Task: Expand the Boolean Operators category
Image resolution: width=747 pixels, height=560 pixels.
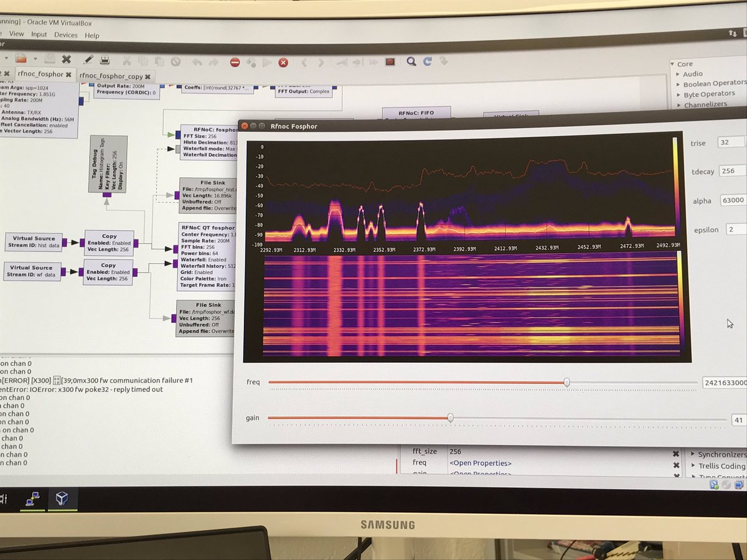Action: point(678,84)
